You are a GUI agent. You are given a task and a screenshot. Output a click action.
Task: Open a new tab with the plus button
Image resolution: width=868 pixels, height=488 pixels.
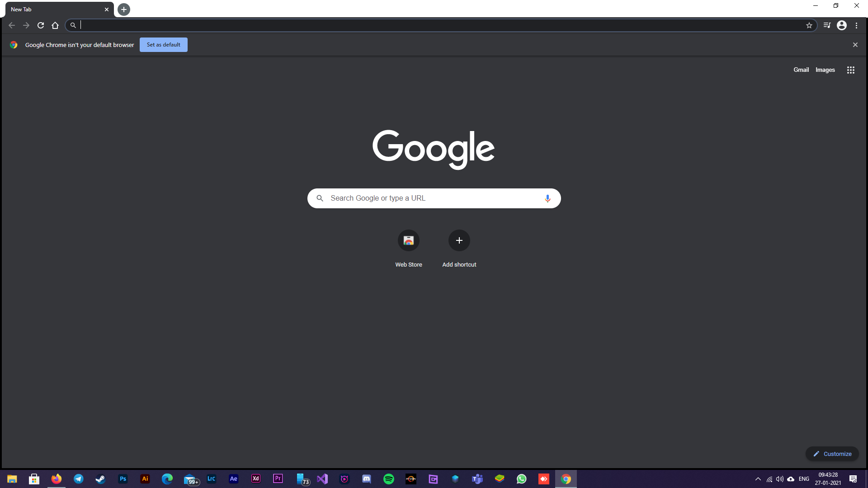coord(124,9)
